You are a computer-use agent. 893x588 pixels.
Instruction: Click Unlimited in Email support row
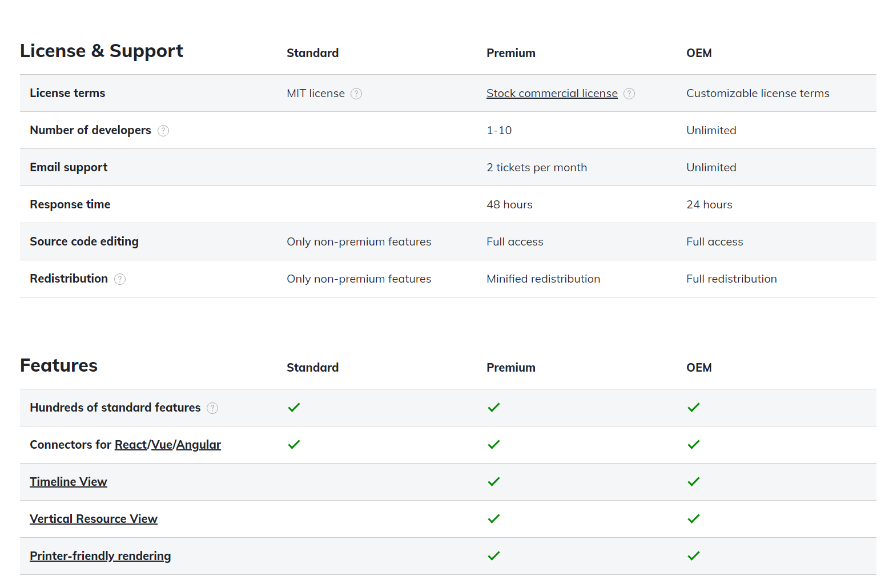[x=711, y=168]
